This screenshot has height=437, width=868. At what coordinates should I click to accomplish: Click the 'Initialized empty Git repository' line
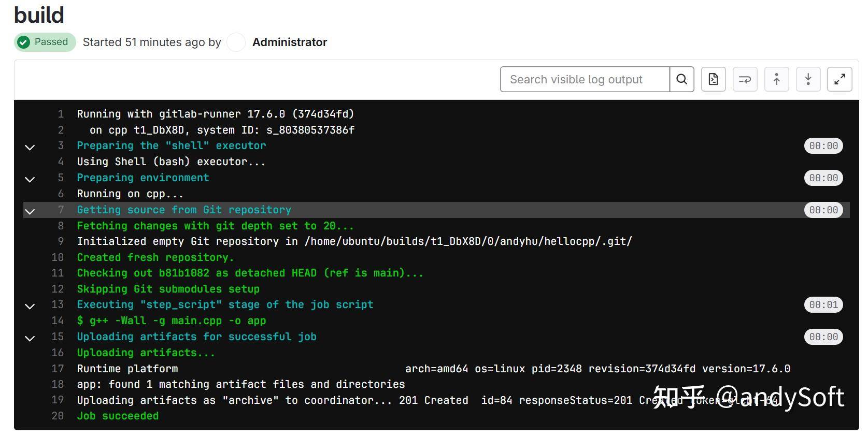click(354, 241)
